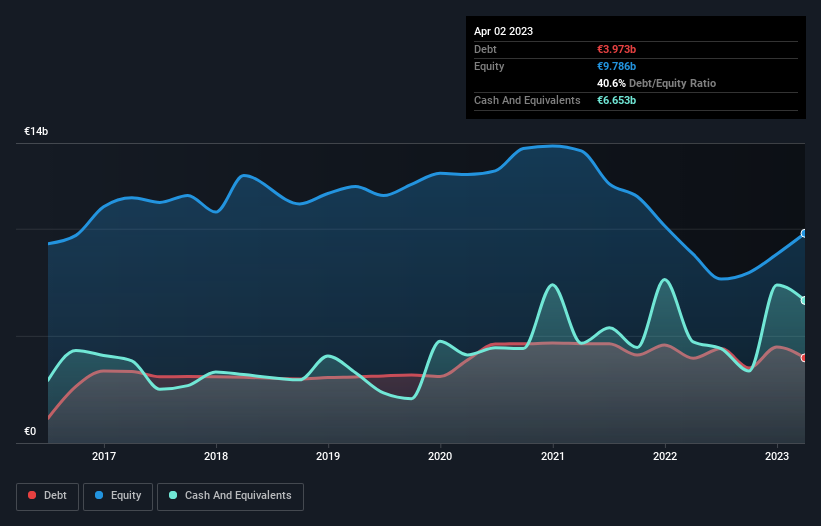Click the 2021 x-axis label
Image resolution: width=821 pixels, height=526 pixels.
552,456
